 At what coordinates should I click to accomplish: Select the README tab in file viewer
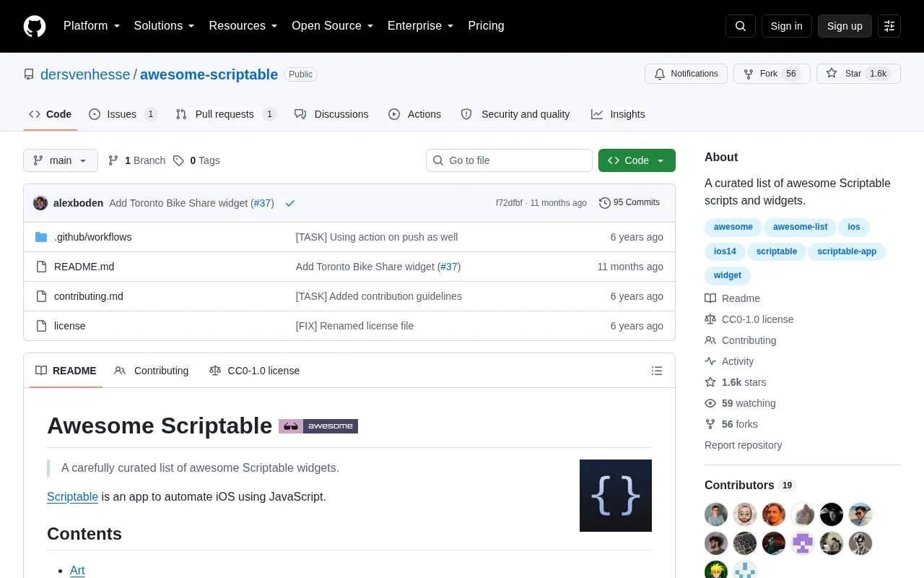pos(66,371)
